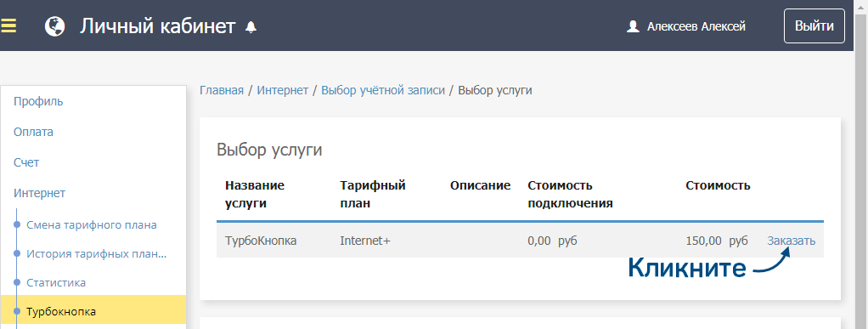Viewport: 868px width, 329px height.
Task: Open Выбор учётной записи breadcrumb
Action: pos(383,90)
